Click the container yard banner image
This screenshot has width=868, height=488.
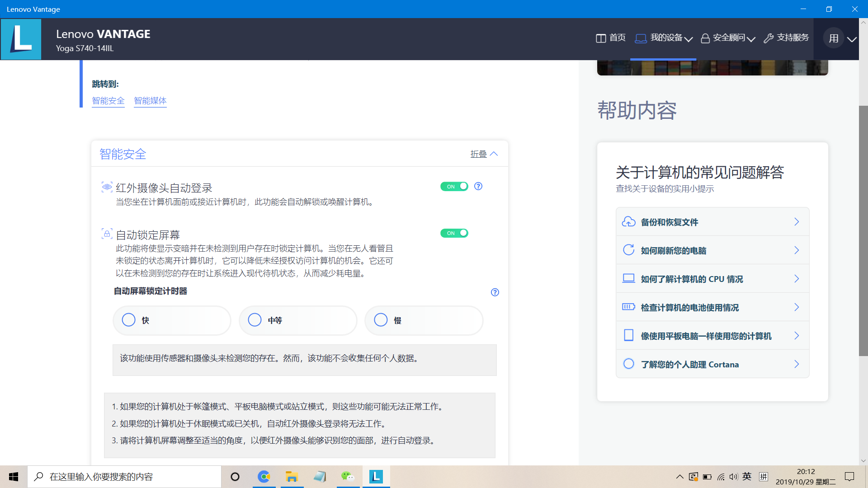[x=712, y=68]
